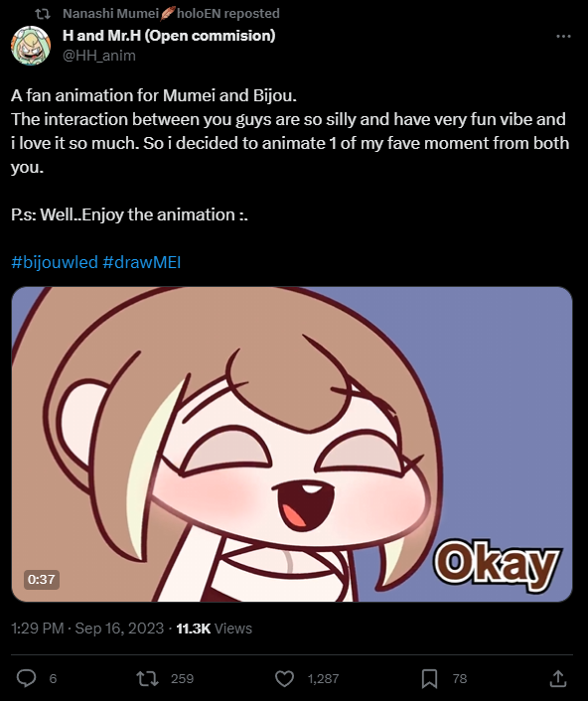Bookmark this post
The image size is (588, 701).
click(429, 678)
